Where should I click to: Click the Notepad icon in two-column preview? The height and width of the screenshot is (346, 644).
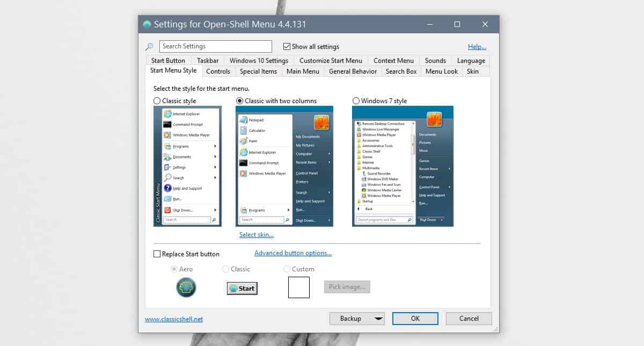[x=244, y=120]
